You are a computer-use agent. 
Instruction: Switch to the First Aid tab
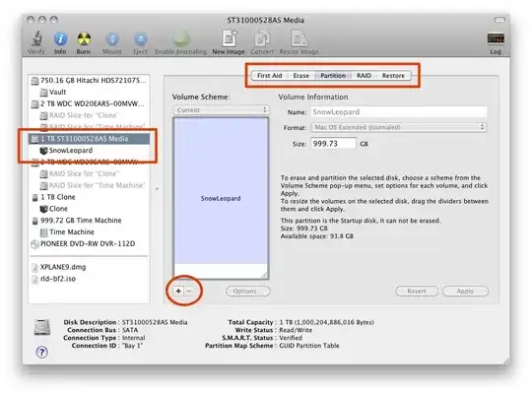(x=269, y=75)
